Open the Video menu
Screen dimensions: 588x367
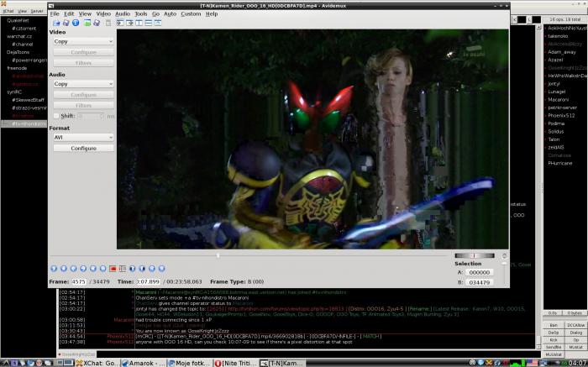[103, 14]
